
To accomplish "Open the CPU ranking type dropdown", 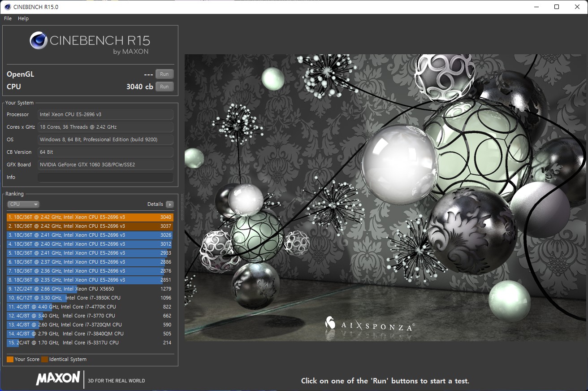I will (23, 204).
